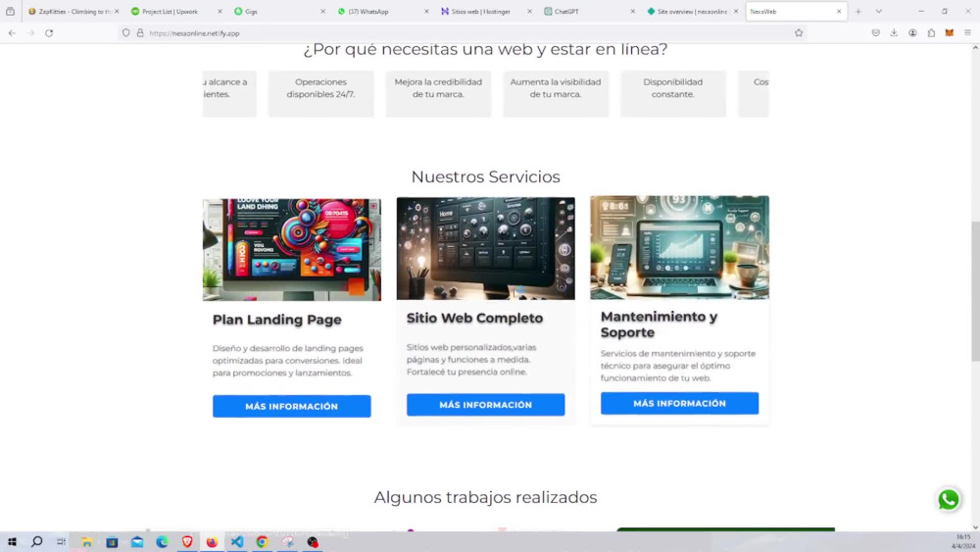Image resolution: width=980 pixels, height=552 pixels.
Task: Expand the list all tabs dropdown
Action: click(879, 11)
